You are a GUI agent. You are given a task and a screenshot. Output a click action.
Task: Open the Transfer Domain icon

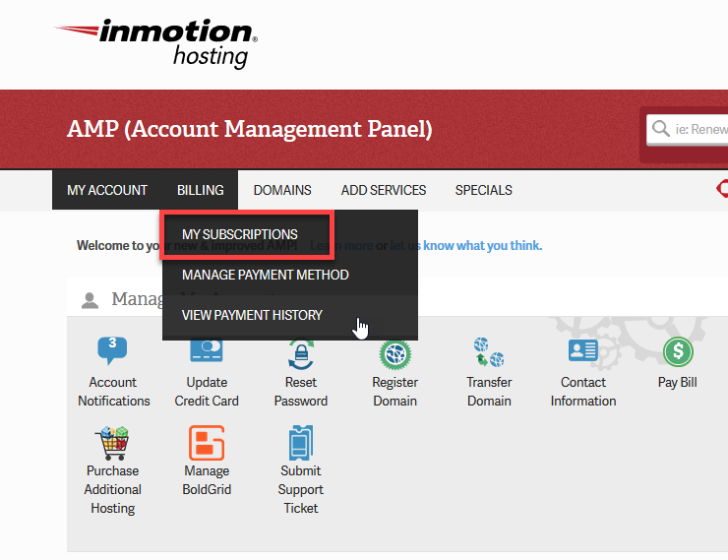[x=489, y=352]
